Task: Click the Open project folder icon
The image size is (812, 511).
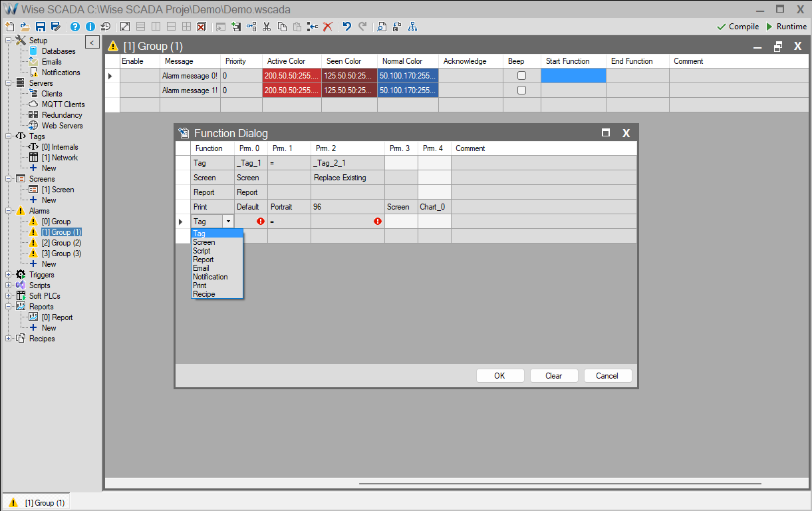Action: click(x=25, y=27)
